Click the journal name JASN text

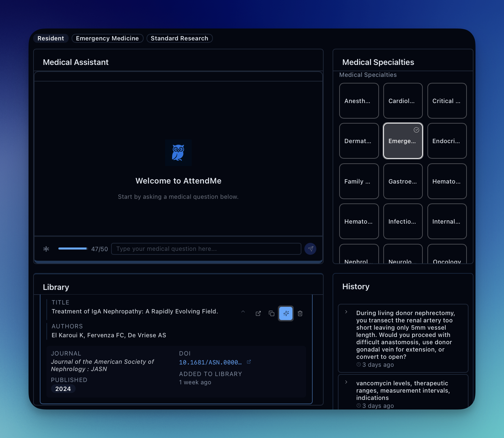[x=102, y=365]
